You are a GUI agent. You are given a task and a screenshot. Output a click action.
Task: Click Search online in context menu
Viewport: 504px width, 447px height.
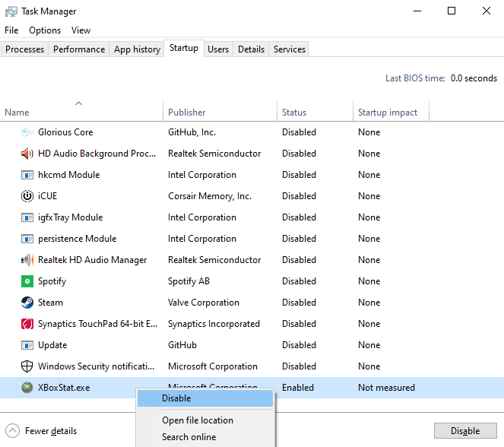(189, 437)
